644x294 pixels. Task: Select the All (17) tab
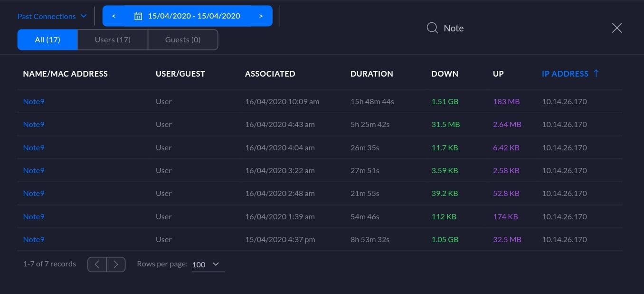[x=47, y=39]
